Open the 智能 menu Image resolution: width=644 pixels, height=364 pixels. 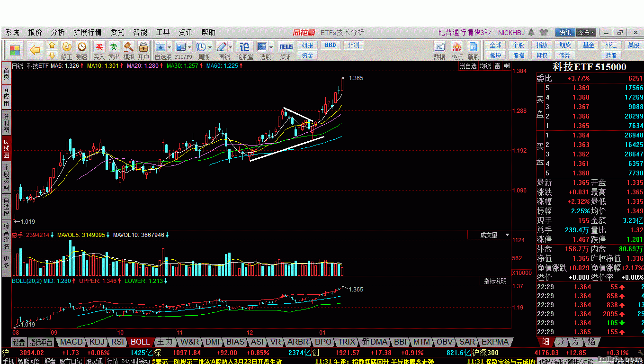pyautogui.click(x=140, y=32)
